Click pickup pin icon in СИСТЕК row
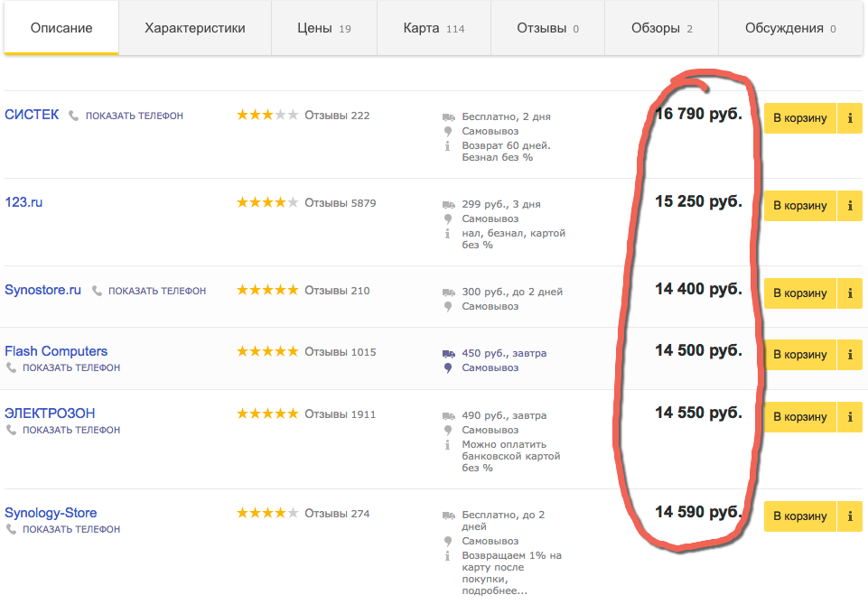The height and width of the screenshot is (604, 868). (448, 132)
